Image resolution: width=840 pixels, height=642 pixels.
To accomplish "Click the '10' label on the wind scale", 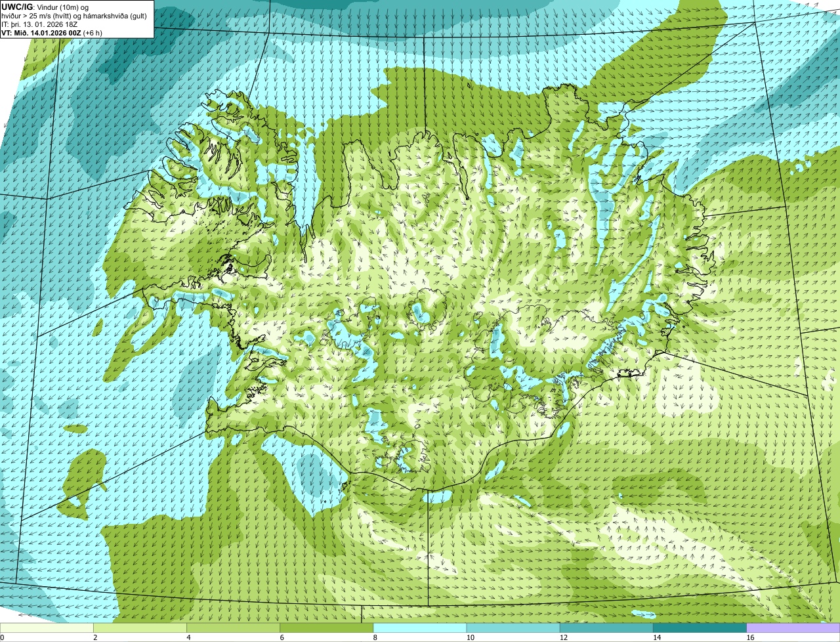I will click(470, 637).
